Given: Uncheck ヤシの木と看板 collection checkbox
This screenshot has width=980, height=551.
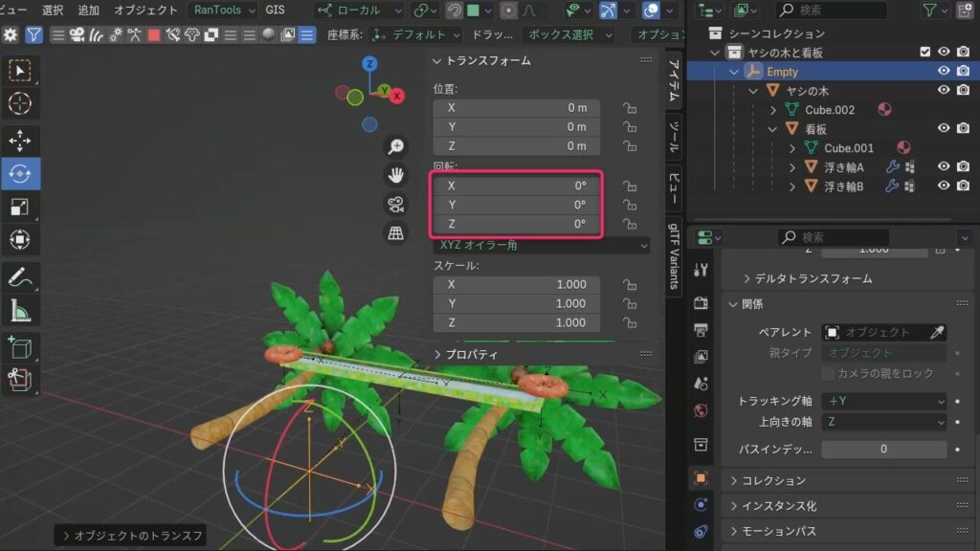Looking at the screenshot, I should click(x=925, y=52).
